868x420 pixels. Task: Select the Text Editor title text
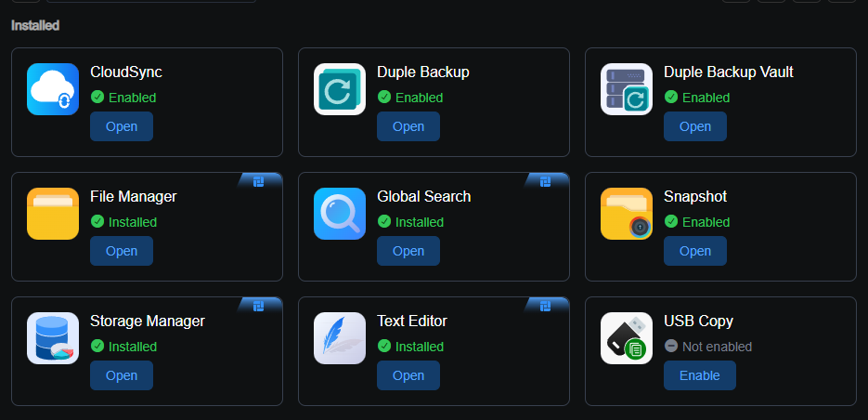[x=412, y=322]
